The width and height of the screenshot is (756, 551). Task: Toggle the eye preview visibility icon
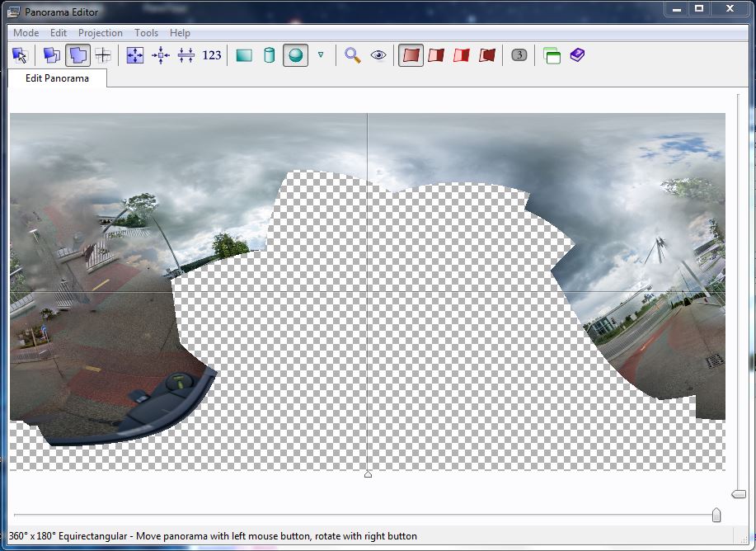[378, 55]
